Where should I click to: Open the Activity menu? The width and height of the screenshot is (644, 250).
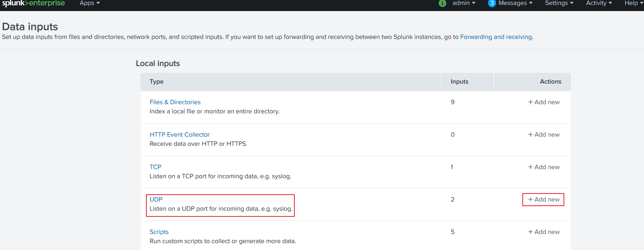pyautogui.click(x=599, y=3)
